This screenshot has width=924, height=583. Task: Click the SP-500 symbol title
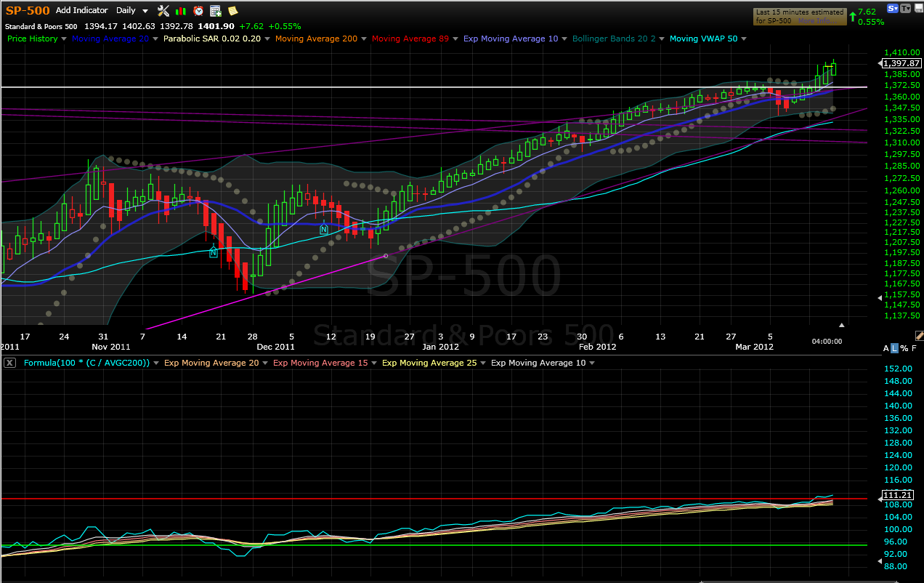tap(28, 11)
